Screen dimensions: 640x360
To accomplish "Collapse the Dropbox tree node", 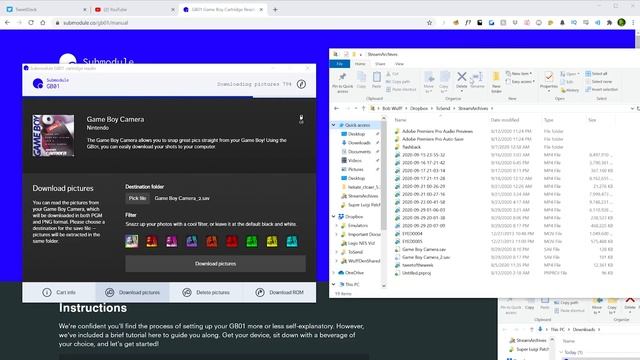I will (x=333, y=217).
